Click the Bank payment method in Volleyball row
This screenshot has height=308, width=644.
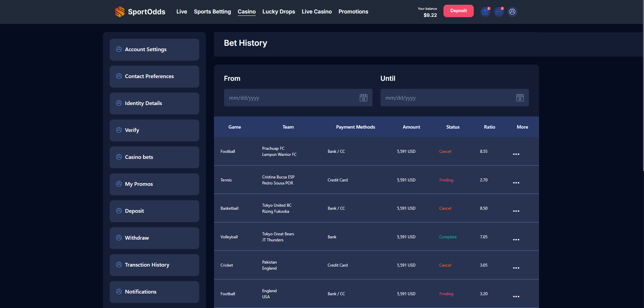coord(332,237)
